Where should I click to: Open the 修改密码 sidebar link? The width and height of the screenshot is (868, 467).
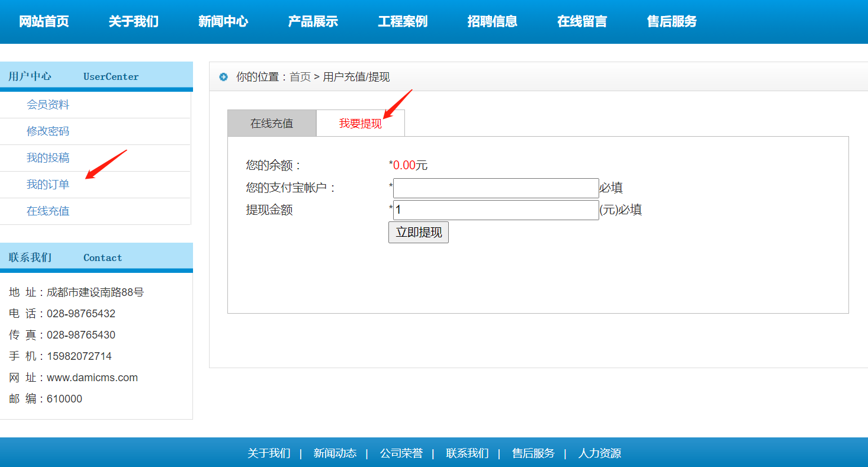point(48,131)
